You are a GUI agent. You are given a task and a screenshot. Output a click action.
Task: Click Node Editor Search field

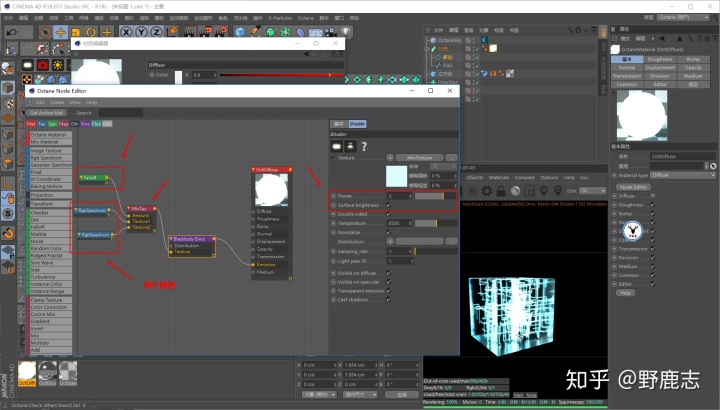[x=121, y=112]
